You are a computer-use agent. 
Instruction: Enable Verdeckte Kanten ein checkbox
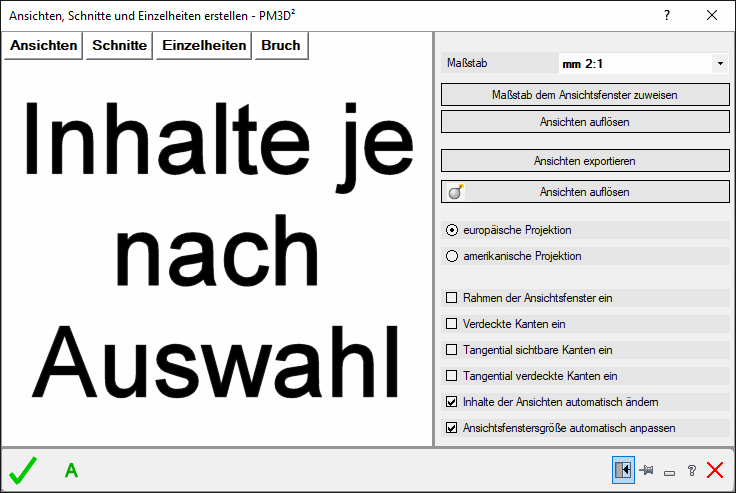452,324
